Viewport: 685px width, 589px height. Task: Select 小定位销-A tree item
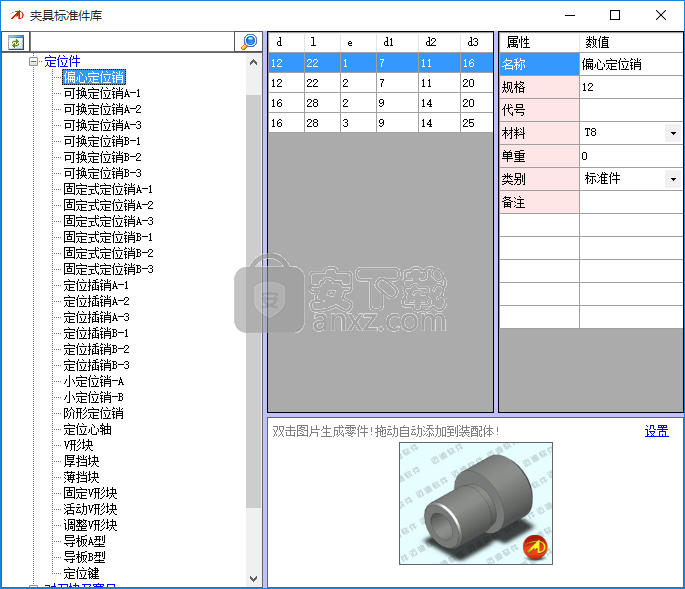coord(94,381)
